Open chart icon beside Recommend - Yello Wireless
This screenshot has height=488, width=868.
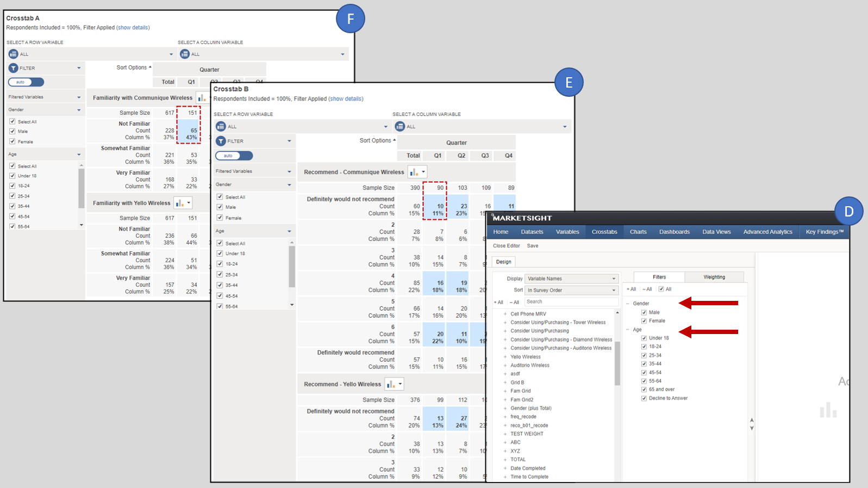[394, 384]
